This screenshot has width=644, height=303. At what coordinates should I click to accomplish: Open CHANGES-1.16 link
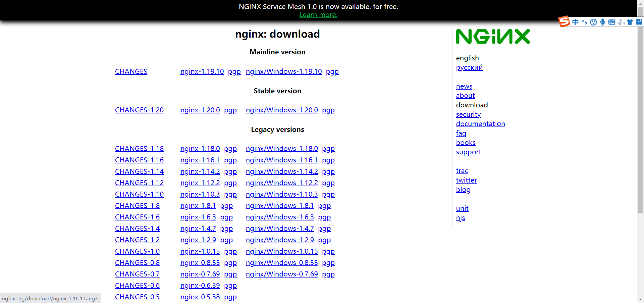coord(139,160)
